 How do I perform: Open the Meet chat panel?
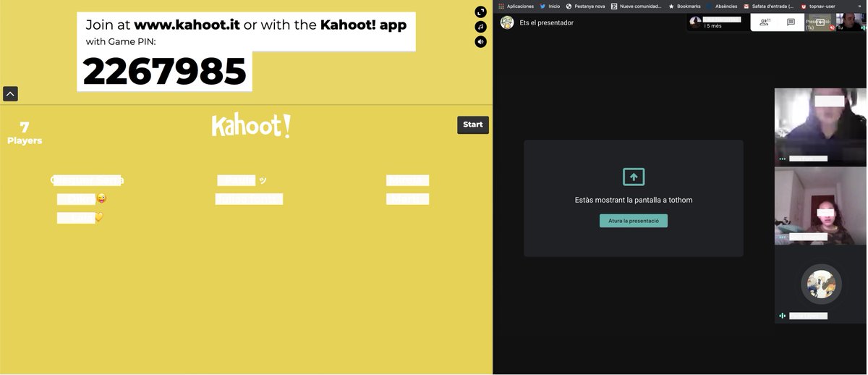791,22
